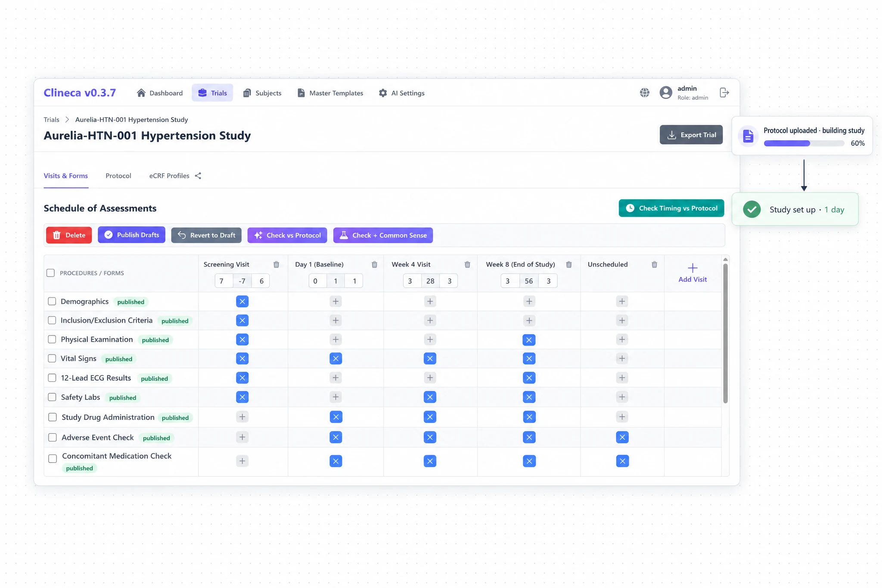Click Check Timing vs Protocol button
Viewport: 882px width, 588px height.
[x=671, y=208]
